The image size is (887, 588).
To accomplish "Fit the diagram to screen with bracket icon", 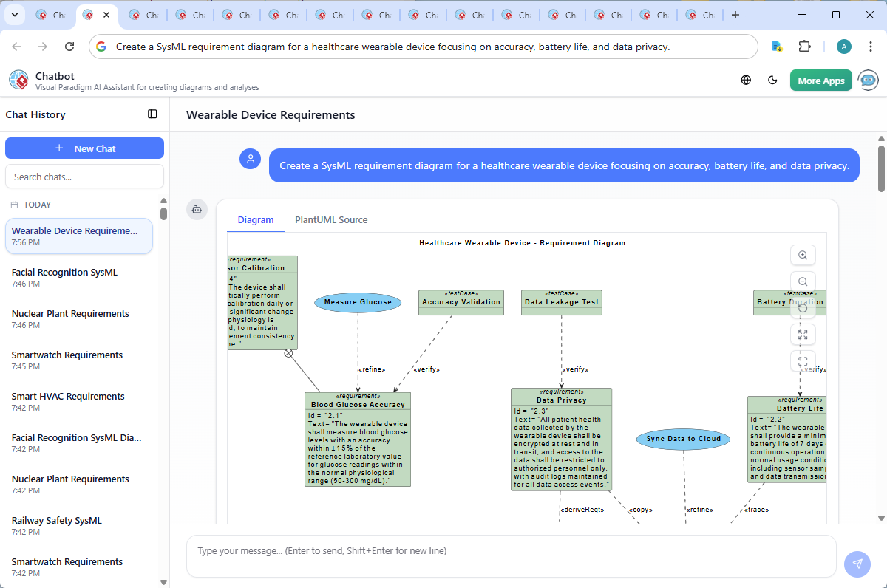I will (803, 361).
